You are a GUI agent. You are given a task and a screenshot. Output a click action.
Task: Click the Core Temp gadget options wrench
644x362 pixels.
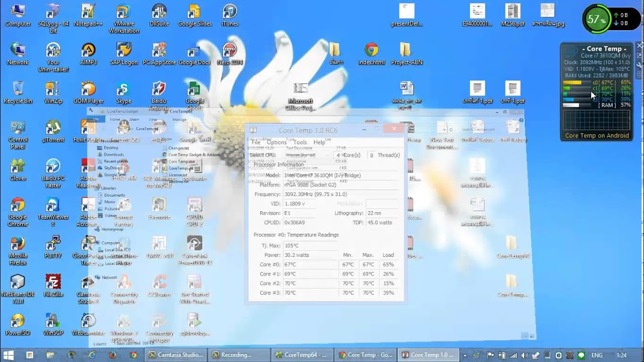pyautogui.click(x=640, y=65)
